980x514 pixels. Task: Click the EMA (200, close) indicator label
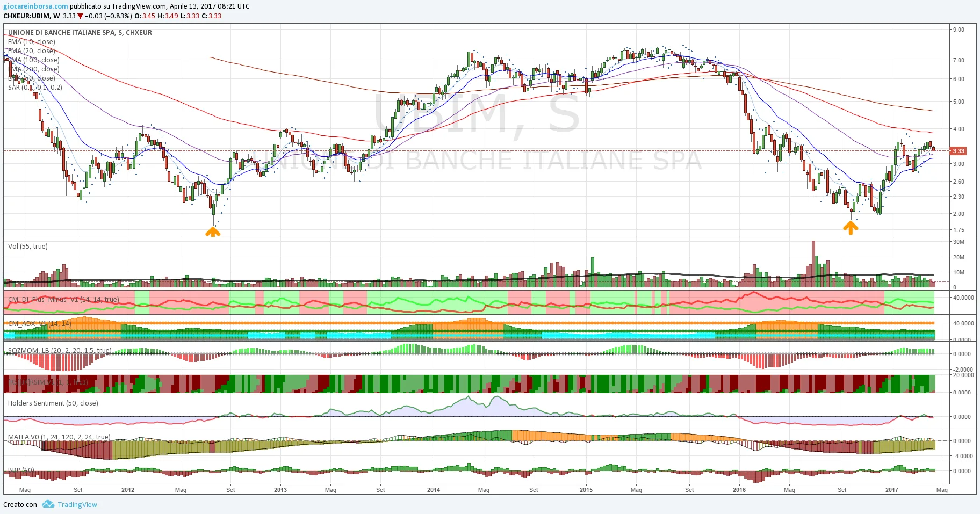(34, 69)
